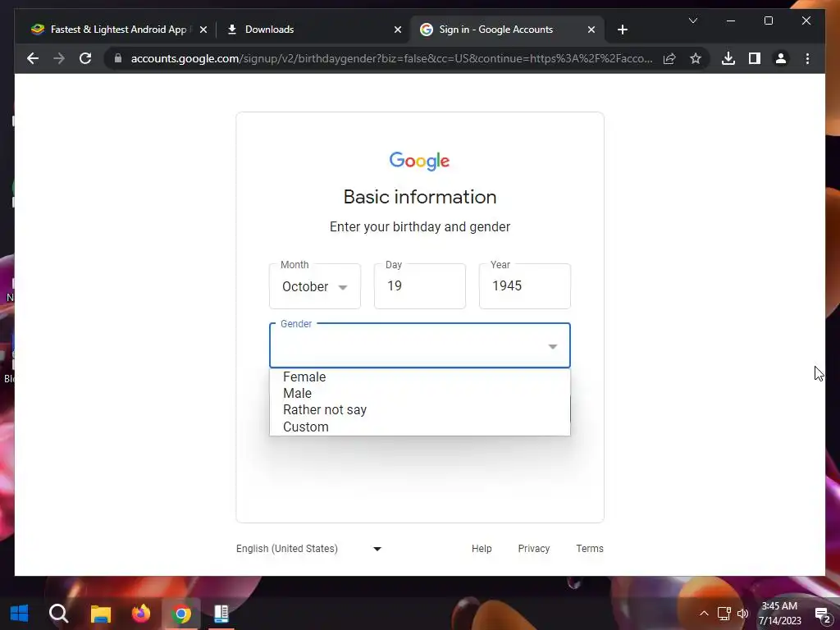Close the Sign in - Google Accounts tab

pos(591,30)
